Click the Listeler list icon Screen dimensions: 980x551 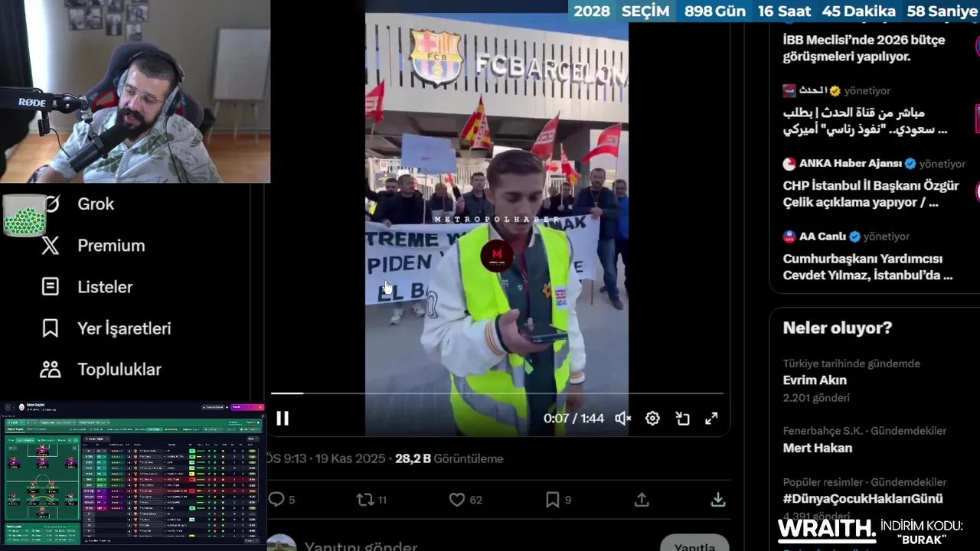pos(51,287)
